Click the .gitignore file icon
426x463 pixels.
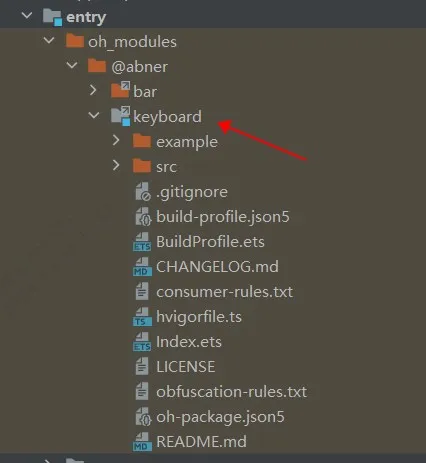tap(143, 192)
